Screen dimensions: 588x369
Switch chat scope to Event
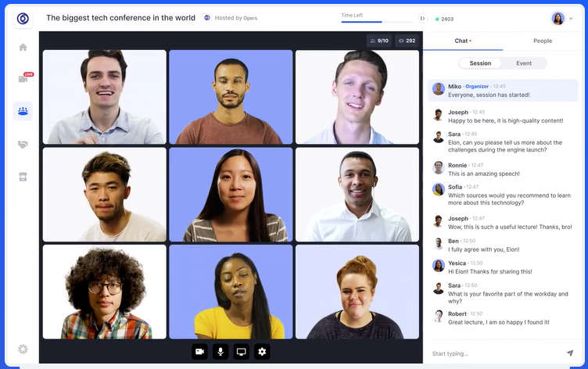[x=524, y=63]
